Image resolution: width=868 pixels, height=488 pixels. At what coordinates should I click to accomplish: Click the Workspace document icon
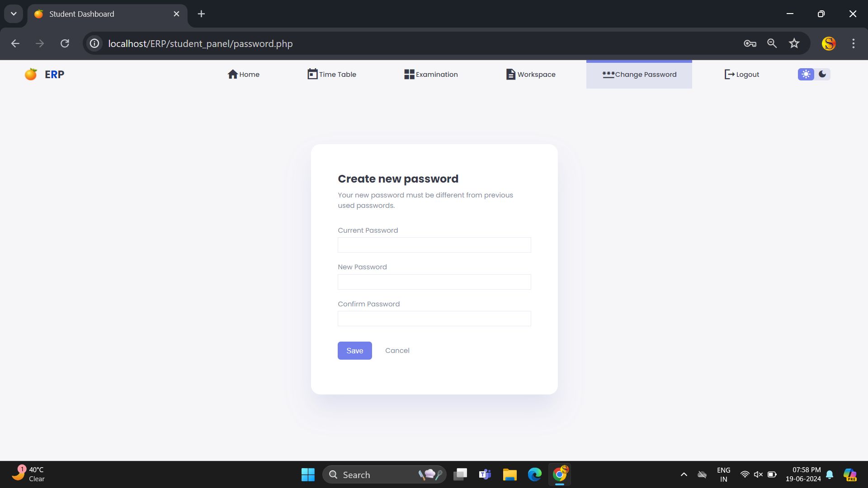click(510, 74)
